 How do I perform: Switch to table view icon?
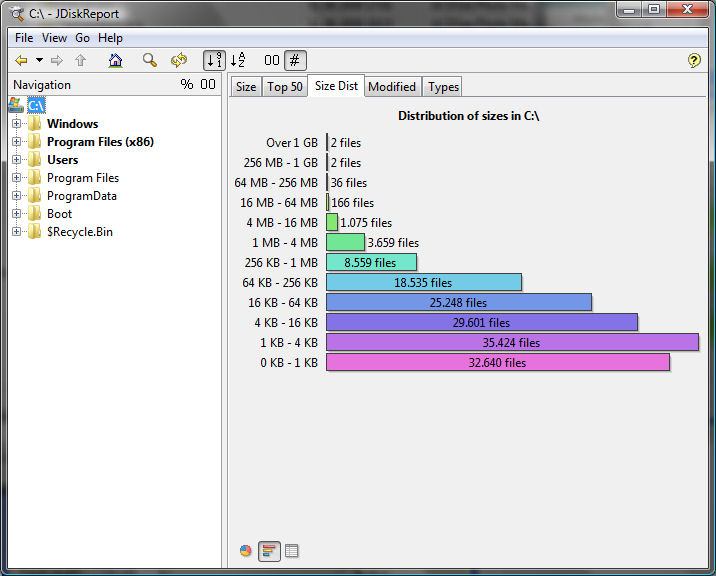[x=292, y=551]
